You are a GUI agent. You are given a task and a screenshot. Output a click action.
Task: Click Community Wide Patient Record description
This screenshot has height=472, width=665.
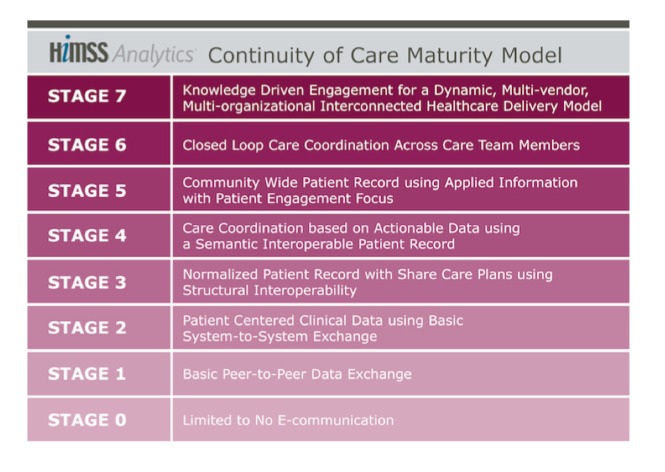[379, 190]
